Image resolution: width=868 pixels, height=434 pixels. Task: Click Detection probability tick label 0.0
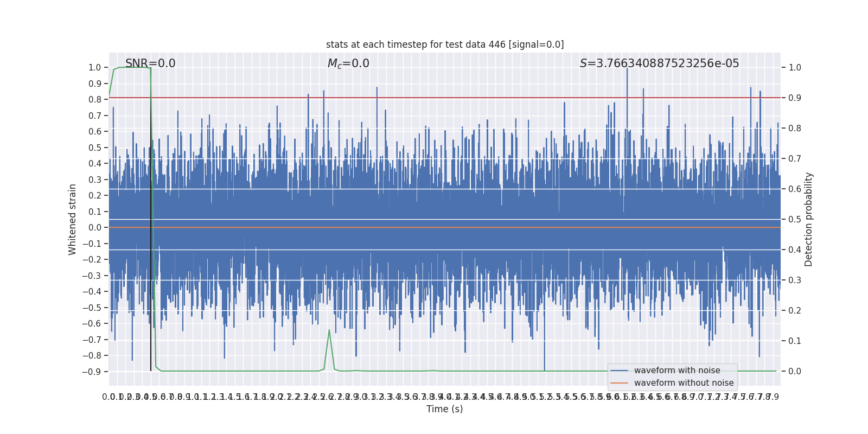coord(795,372)
